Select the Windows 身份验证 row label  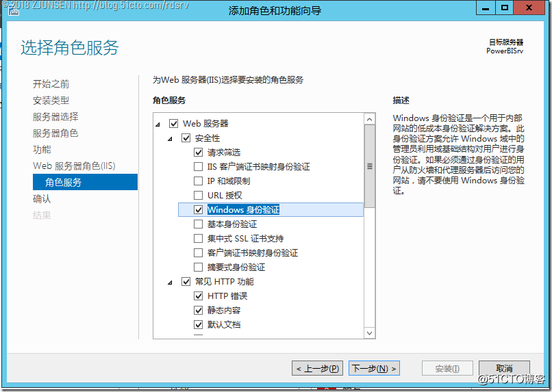click(x=243, y=209)
